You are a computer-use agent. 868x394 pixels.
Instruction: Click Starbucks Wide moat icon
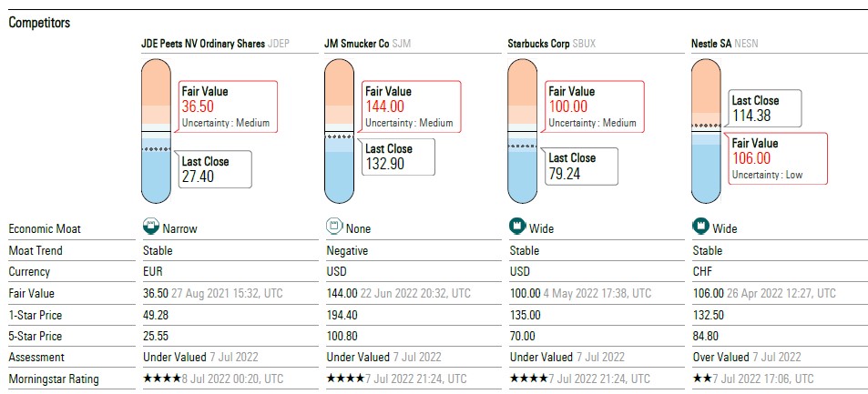pyautogui.click(x=516, y=226)
